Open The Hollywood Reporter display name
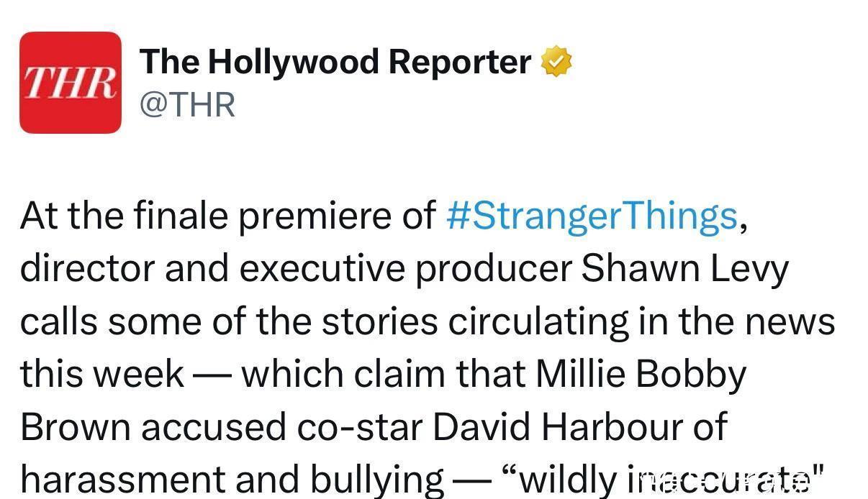 (335, 62)
